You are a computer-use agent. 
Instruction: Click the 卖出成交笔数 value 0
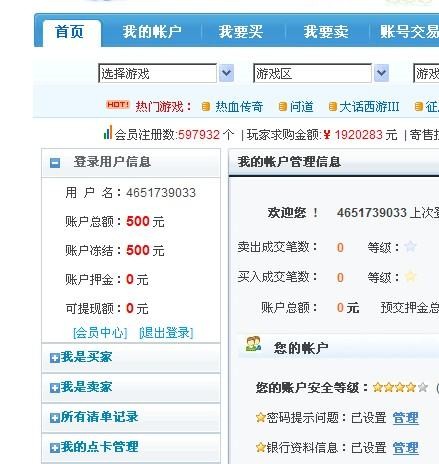340,247
